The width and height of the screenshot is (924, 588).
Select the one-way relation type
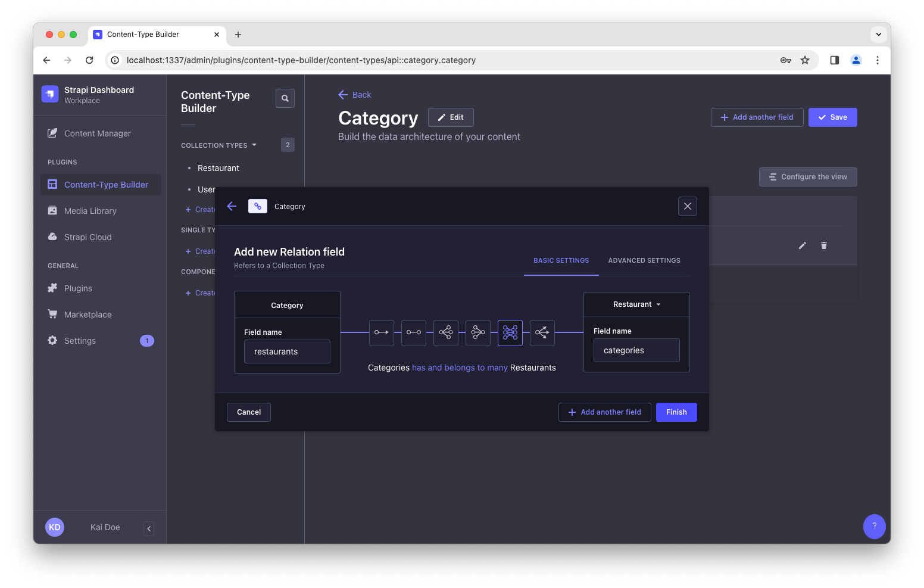(382, 333)
